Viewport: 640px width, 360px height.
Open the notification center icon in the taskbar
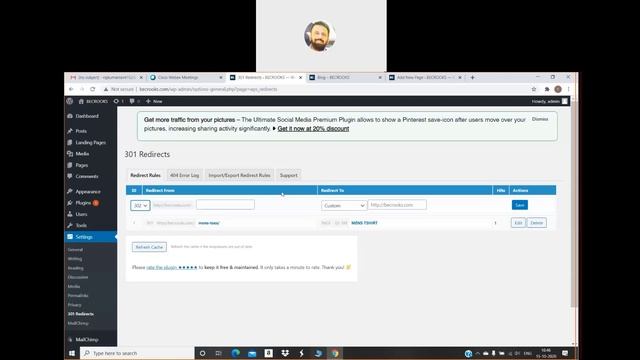(565, 353)
